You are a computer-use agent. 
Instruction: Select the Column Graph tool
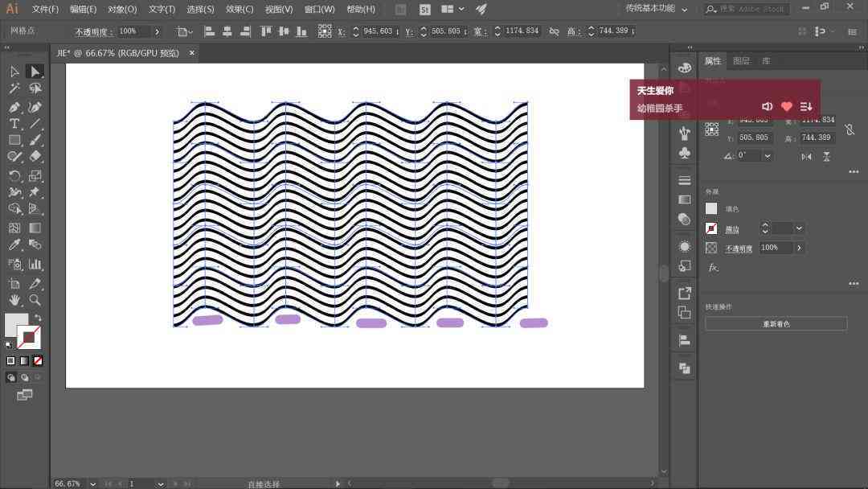35,264
